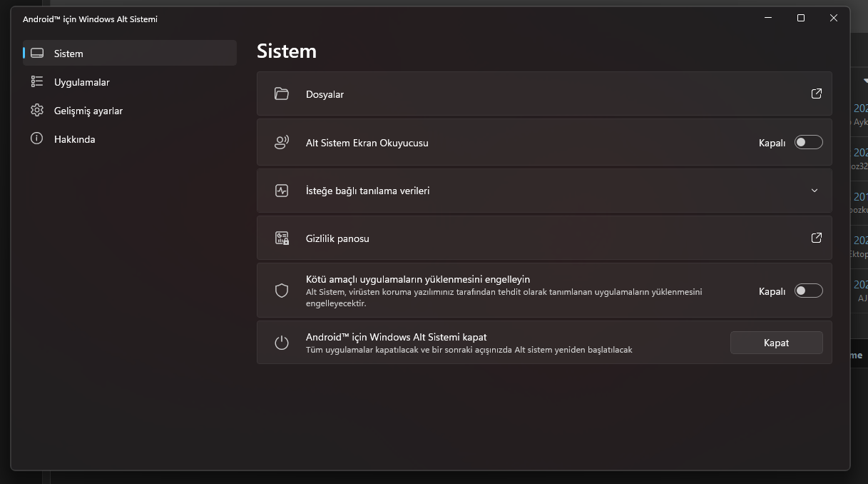The width and height of the screenshot is (868, 484).
Task: Maximize the Windows Alt Sistemi window
Action: 801,19
